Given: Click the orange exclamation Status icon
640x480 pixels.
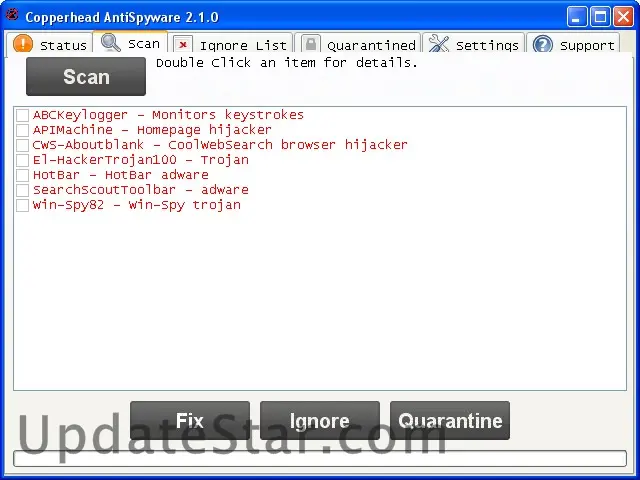Looking at the screenshot, I should (23, 44).
